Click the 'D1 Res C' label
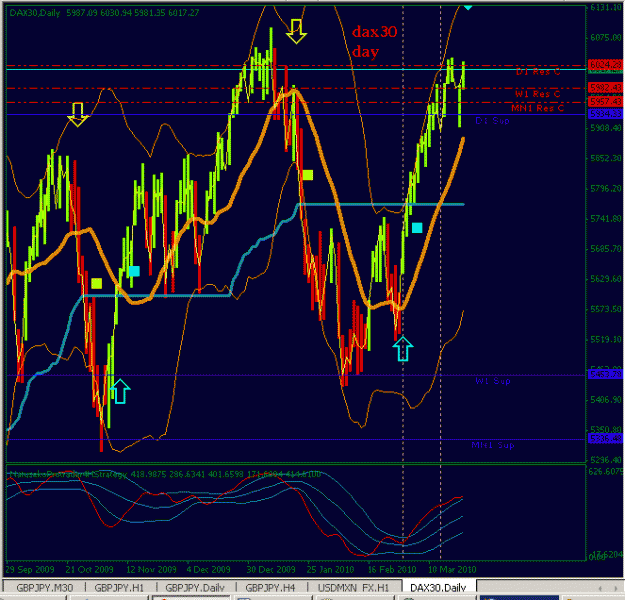Image resolution: width=625 pixels, height=600 pixels. pyautogui.click(x=538, y=72)
